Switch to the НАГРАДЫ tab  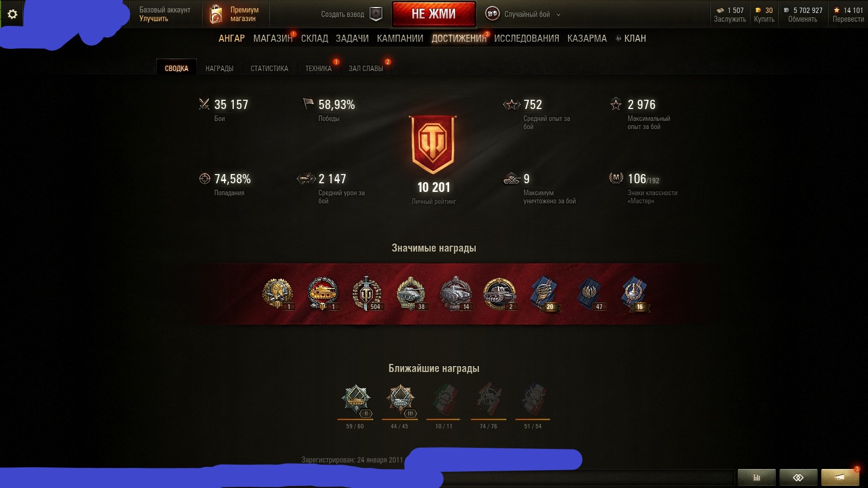coord(219,68)
